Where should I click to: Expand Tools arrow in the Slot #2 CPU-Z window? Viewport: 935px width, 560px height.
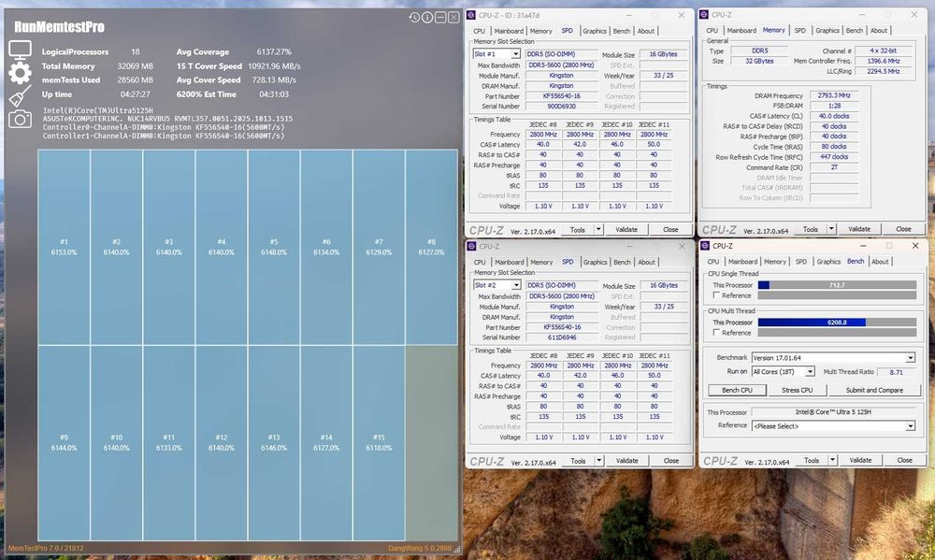coord(598,461)
